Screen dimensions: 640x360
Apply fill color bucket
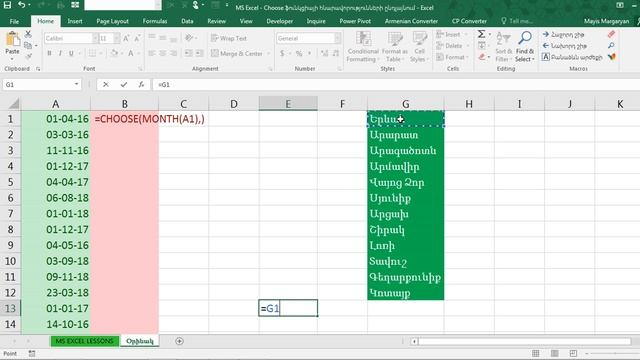click(x=114, y=53)
